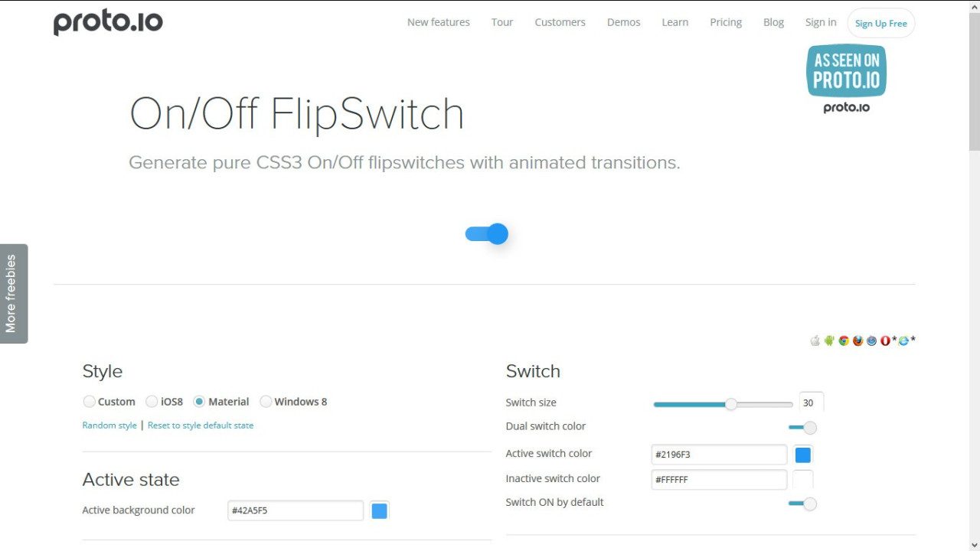The height and width of the screenshot is (551, 980).
Task: Go to the Demos page
Action: (x=623, y=22)
